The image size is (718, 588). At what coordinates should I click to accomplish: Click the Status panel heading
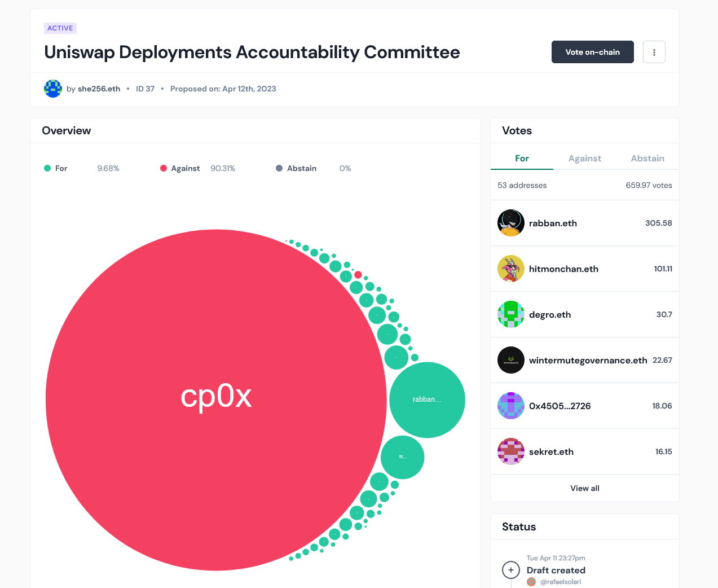pos(519,526)
